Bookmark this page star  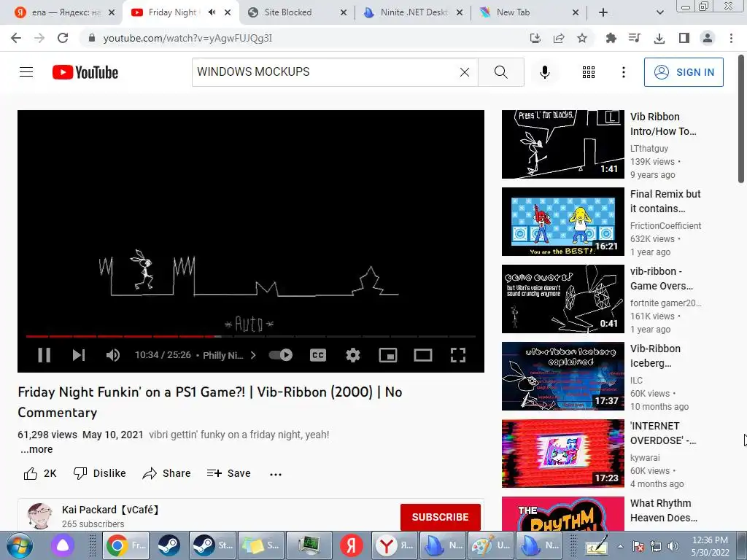(582, 38)
